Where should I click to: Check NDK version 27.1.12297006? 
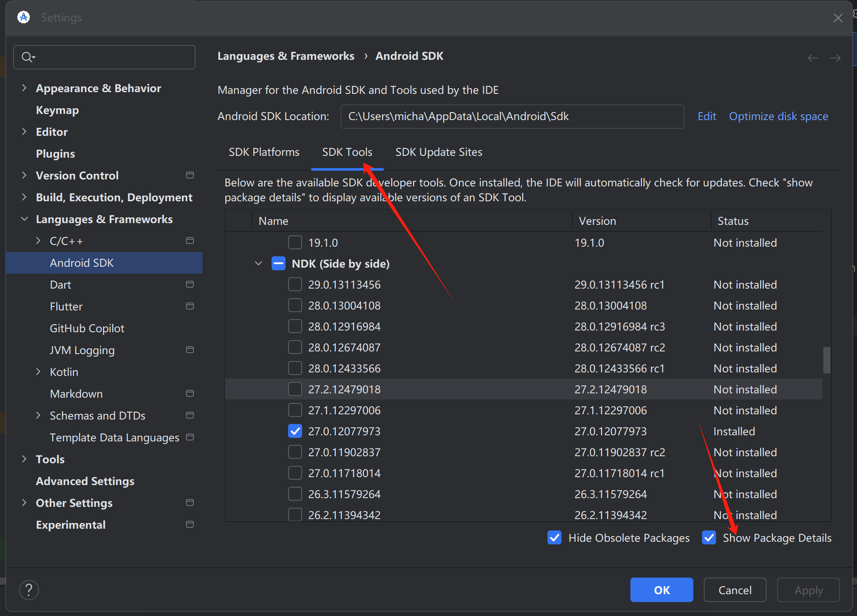point(295,410)
